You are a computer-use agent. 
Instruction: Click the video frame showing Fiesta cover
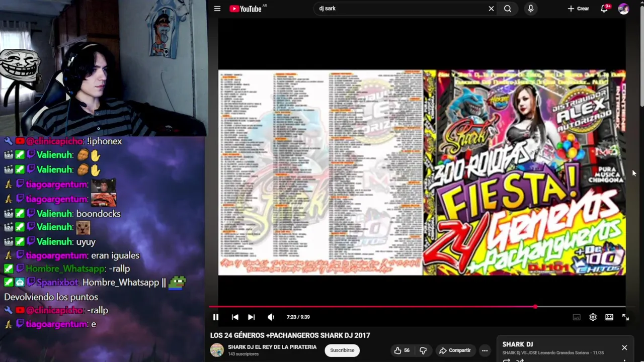click(524, 172)
